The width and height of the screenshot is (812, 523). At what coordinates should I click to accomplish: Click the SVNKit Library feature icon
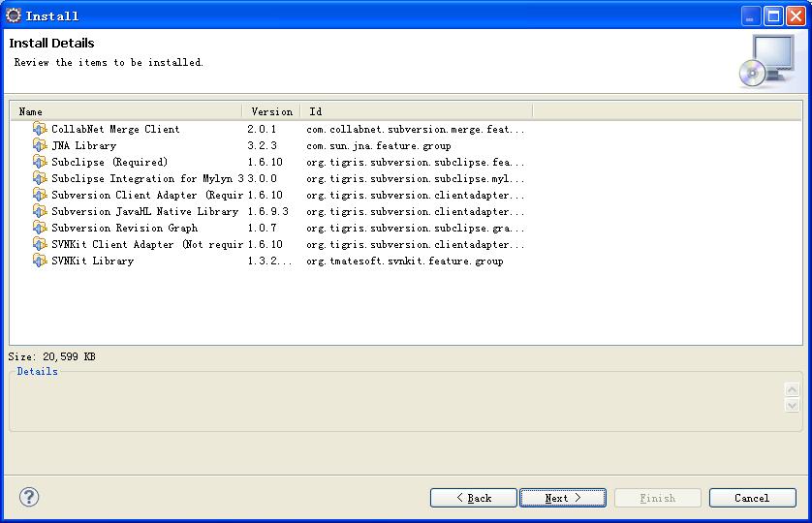(x=40, y=261)
